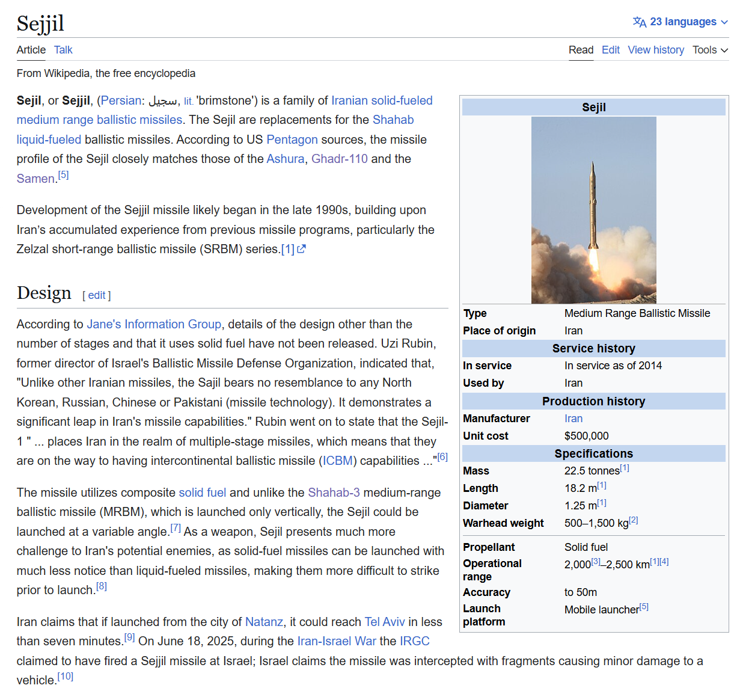Click the '$500,000' unit cost value

pos(587,436)
